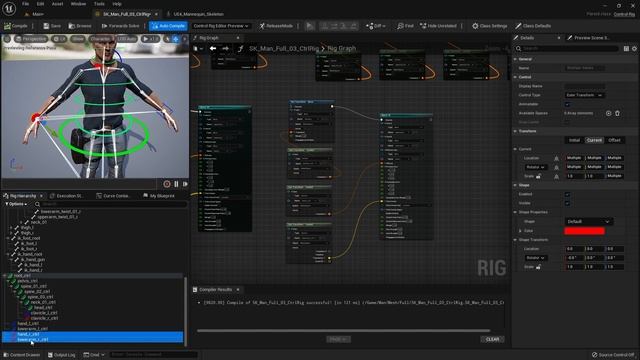Toggle Details property matrix grid view

pos(626,49)
